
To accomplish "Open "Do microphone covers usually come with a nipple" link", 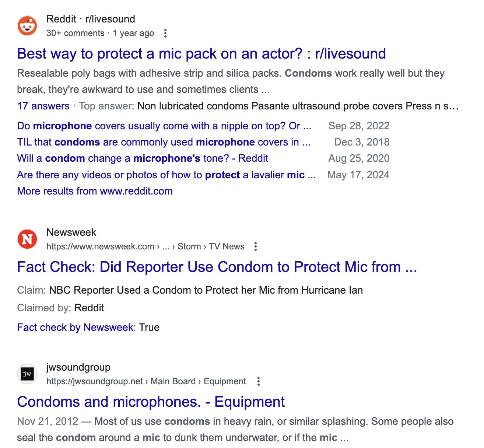I will tap(164, 126).
